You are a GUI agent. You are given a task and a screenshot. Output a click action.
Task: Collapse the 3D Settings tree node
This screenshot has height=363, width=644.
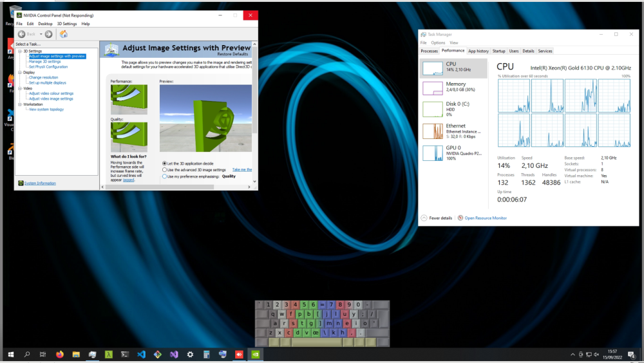(19, 51)
